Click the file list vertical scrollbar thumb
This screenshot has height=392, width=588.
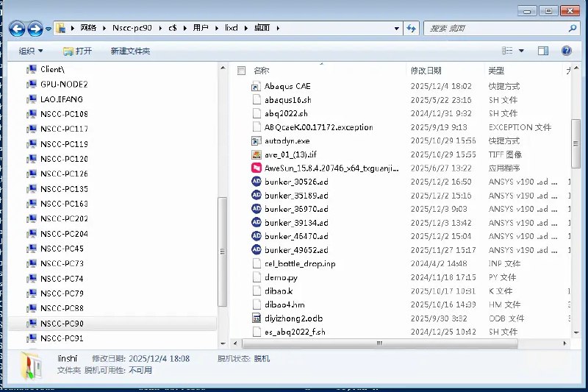[x=576, y=143]
